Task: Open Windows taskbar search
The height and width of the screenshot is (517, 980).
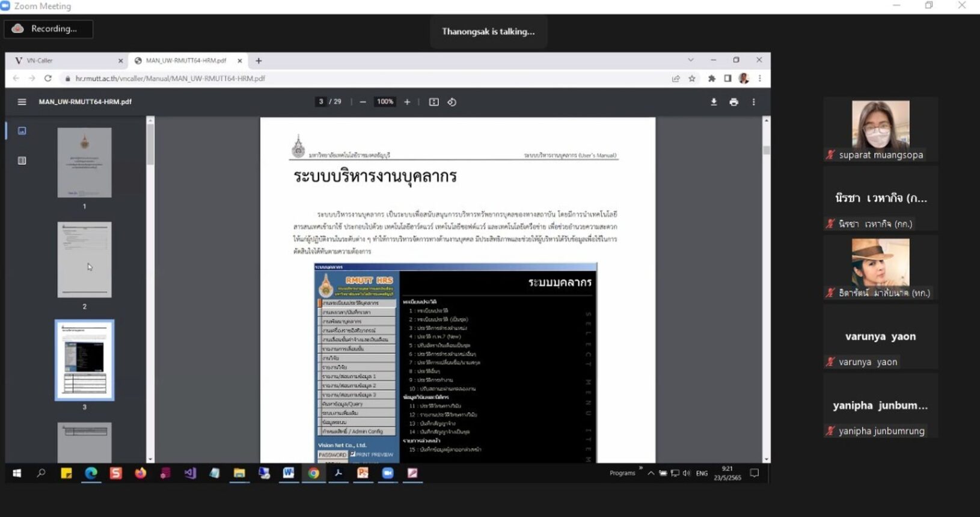Action: 41,473
